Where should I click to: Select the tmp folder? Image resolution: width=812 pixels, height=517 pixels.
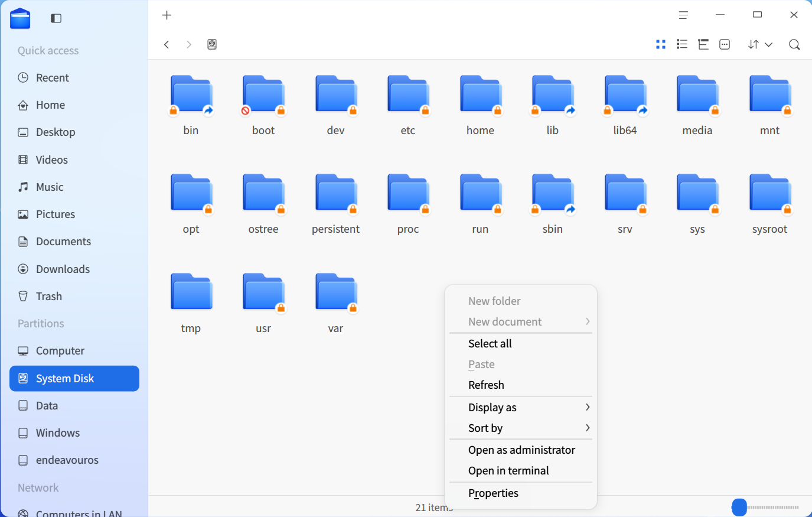click(191, 303)
